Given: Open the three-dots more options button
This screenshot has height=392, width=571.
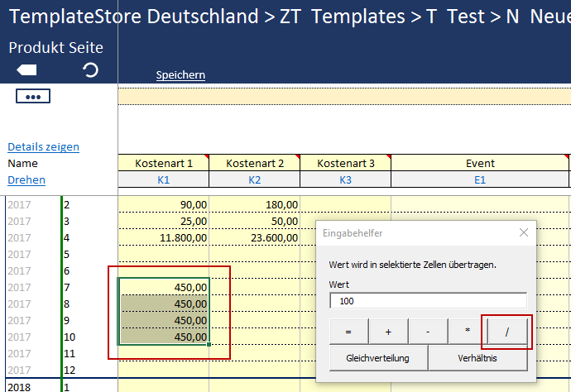Looking at the screenshot, I should click(x=33, y=97).
